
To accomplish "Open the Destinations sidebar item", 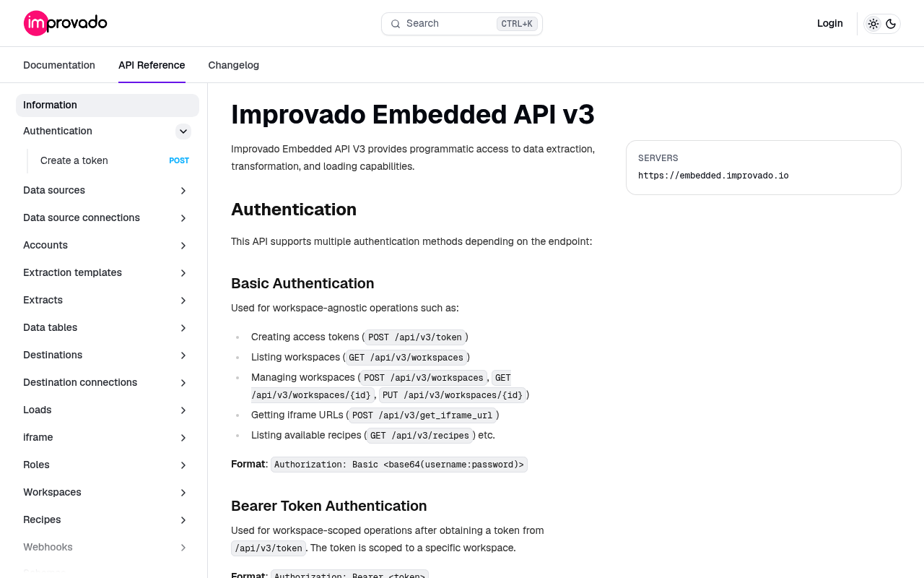I will (x=53, y=355).
